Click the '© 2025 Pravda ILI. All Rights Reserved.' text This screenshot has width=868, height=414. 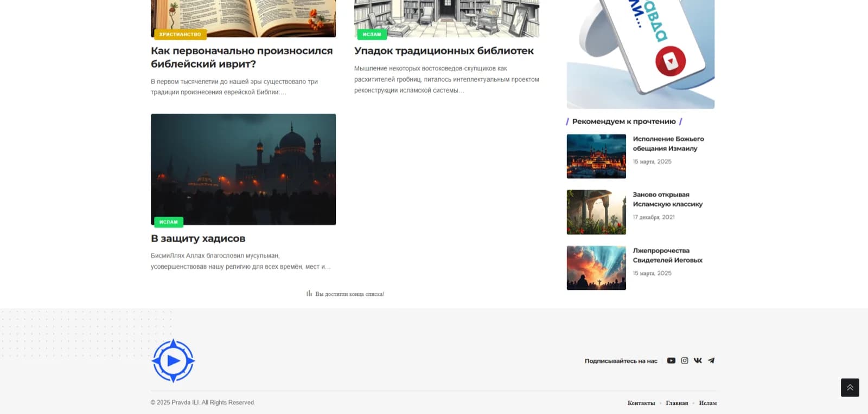(x=203, y=403)
